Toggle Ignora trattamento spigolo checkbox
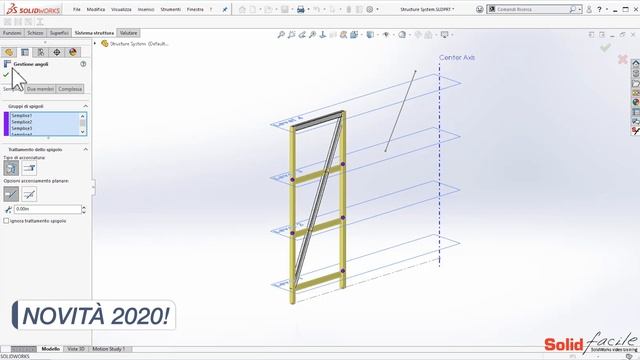Image resolution: width=640 pixels, height=360 pixels. pos(6,221)
